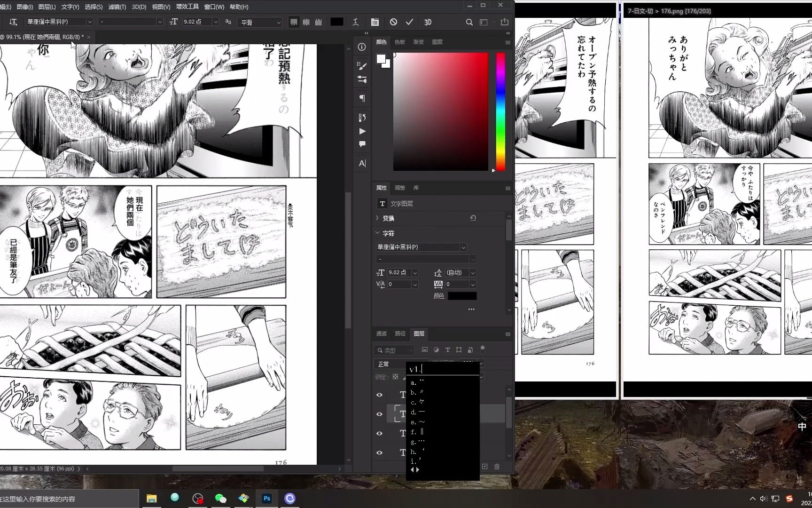Screen dimensions: 812x508
Task: Toggle layer filtering switch on/off
Action: (x=482, y=349)
